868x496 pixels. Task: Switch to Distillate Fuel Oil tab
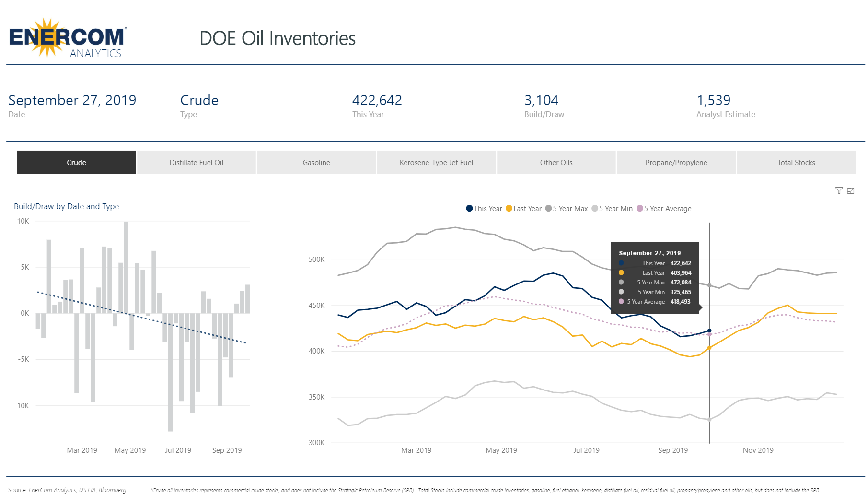tap(197, 163)
